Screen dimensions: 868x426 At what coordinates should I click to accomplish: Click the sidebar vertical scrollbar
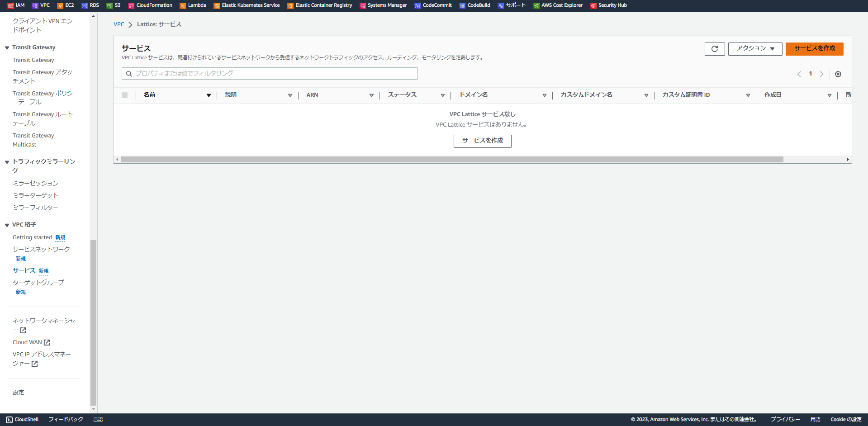pyautogui.click(x=94, y=322)
